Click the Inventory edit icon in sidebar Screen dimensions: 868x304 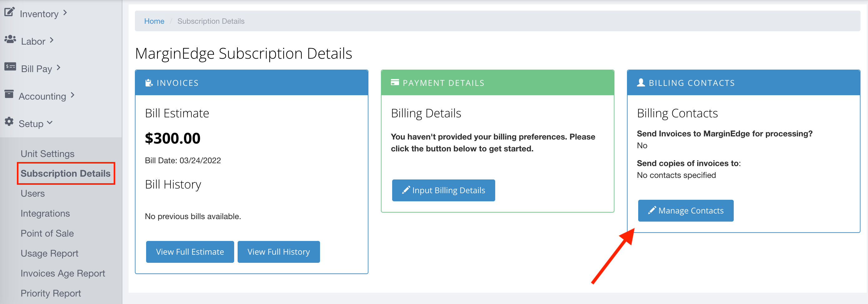(x=9, y=12)
